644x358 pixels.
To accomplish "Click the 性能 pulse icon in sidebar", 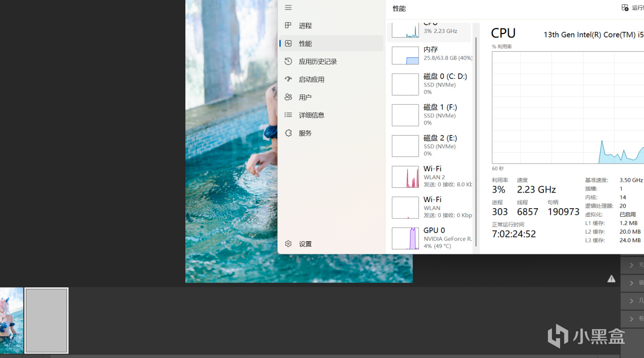I will tap(288, 43).
